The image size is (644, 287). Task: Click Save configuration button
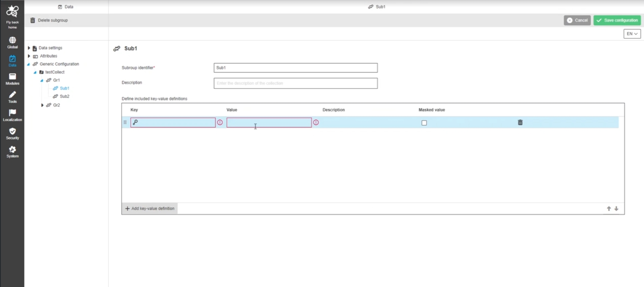click(x=617, y=20)
